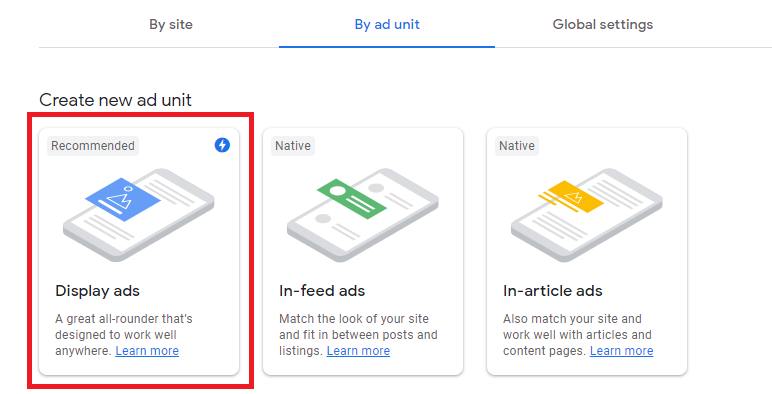This screenshot has height=394, width=772.
Task: Click the In-article ads phone illustration
Action: pyautogui.click(x=587, y=215)
